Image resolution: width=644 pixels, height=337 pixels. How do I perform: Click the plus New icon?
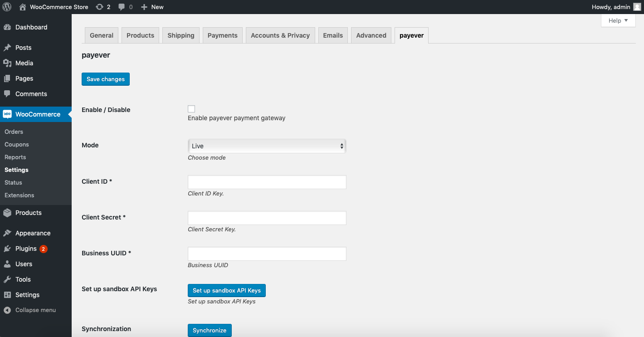tap(144, 7)
